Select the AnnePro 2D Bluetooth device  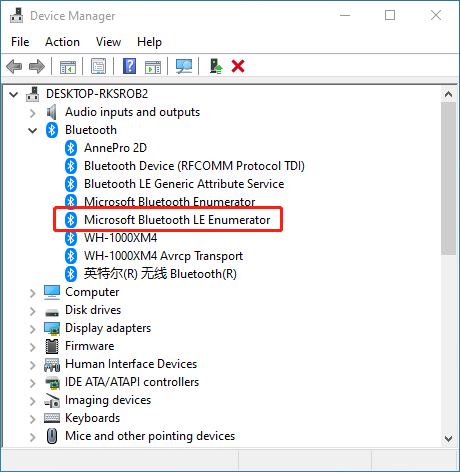115,148
